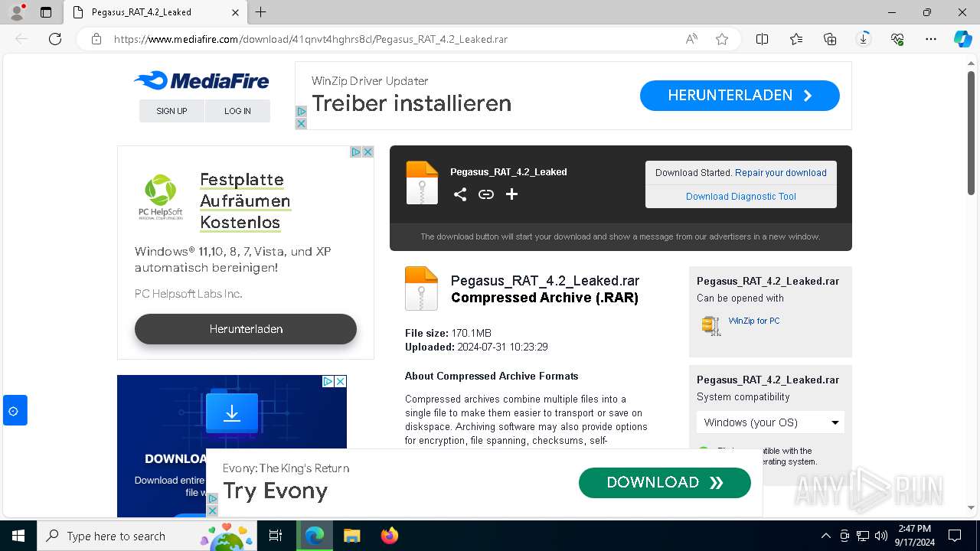980x551 pixels.
Task: Close the Evony bottom ad
Action: point(213,510)
